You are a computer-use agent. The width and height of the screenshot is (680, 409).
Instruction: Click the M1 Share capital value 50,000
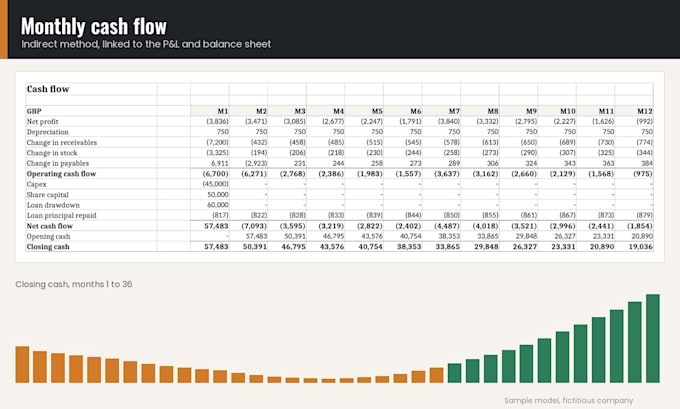click(218, 195)
